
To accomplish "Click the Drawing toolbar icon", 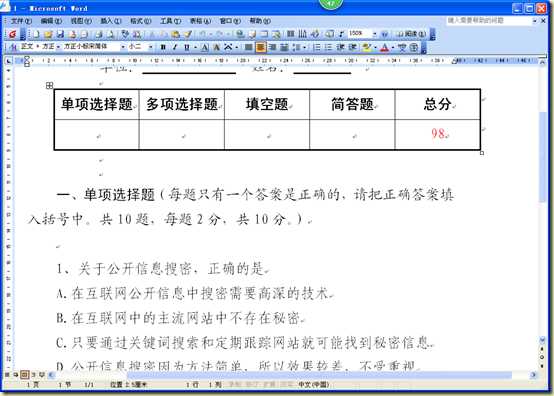I will (315, 34).
